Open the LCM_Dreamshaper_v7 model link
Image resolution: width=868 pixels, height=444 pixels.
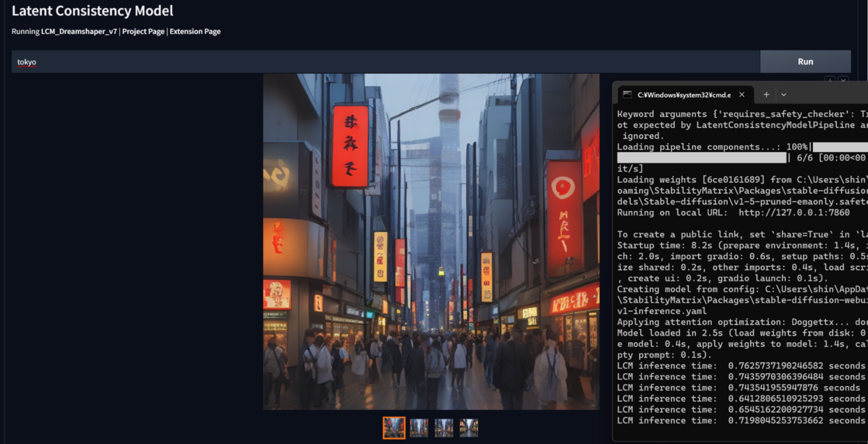pos(79,32)
